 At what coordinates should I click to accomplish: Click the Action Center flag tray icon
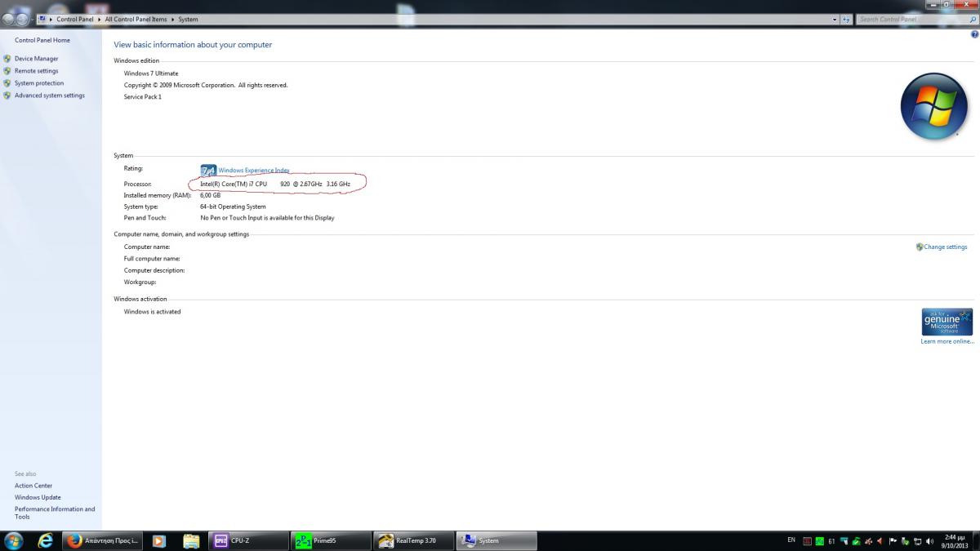[x=893, y=541]
